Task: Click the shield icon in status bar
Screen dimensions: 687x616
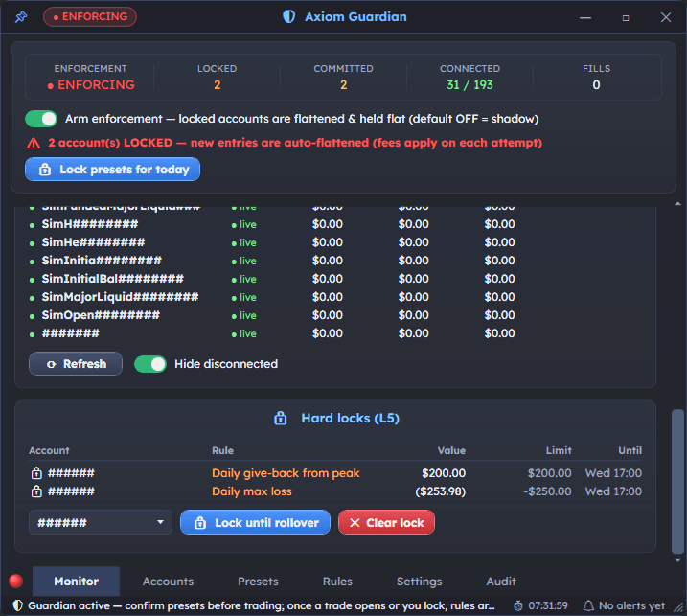Action: 17,605
